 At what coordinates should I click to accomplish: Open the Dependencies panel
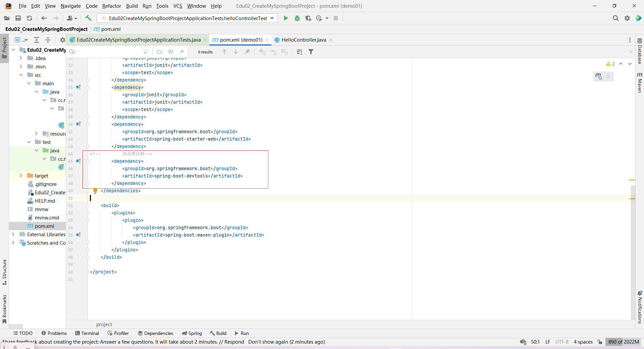click(155, 333)
